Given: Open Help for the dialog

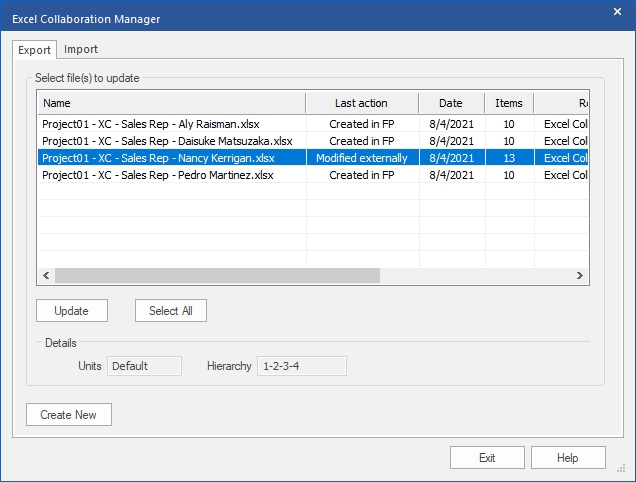Looking at the screenshot, I should coord(568,458).
